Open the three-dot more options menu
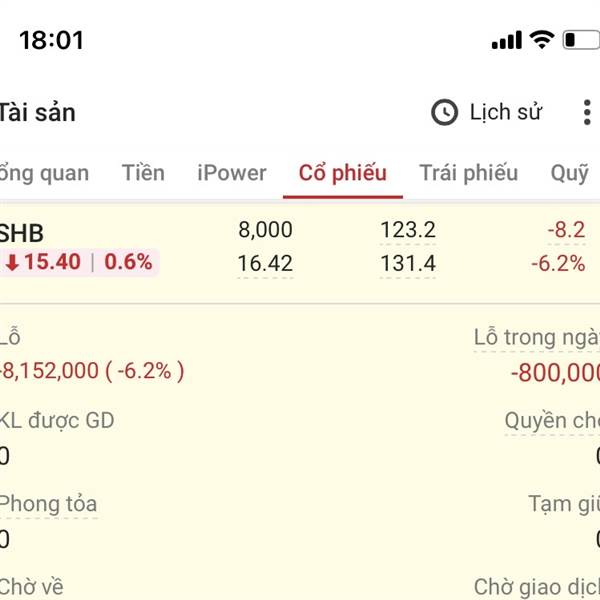Screen dimensions: 600x600 tap(586, 112)
